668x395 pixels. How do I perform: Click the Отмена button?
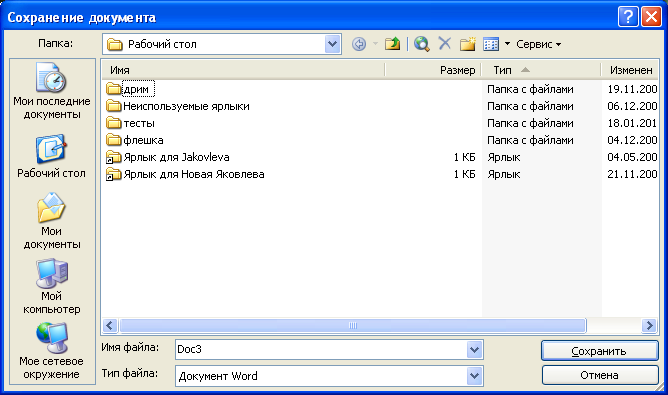click(x=600, y=375)
